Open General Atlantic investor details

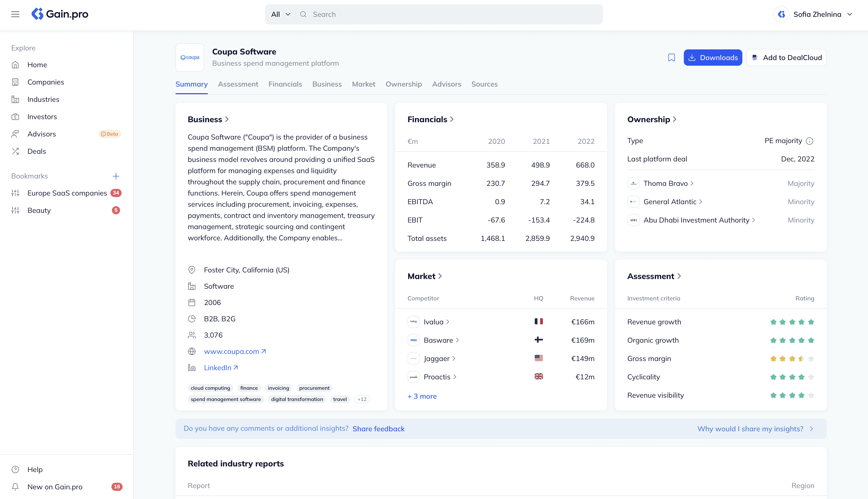673,202
